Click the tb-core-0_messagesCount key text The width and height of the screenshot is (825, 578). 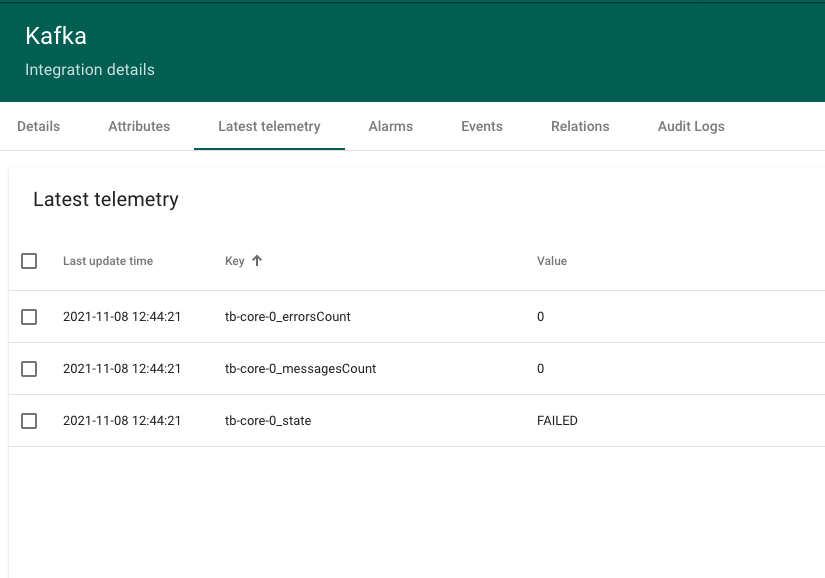coord(300,369)
